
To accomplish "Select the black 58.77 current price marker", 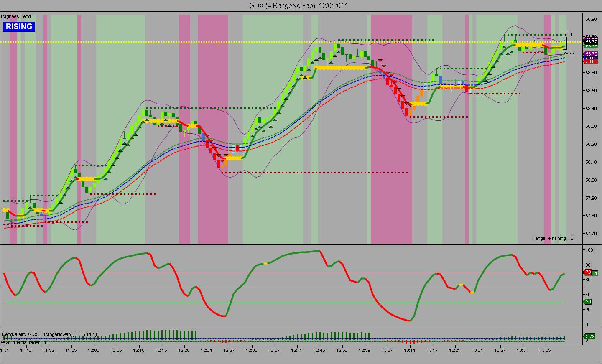I will tap(591, 42).
